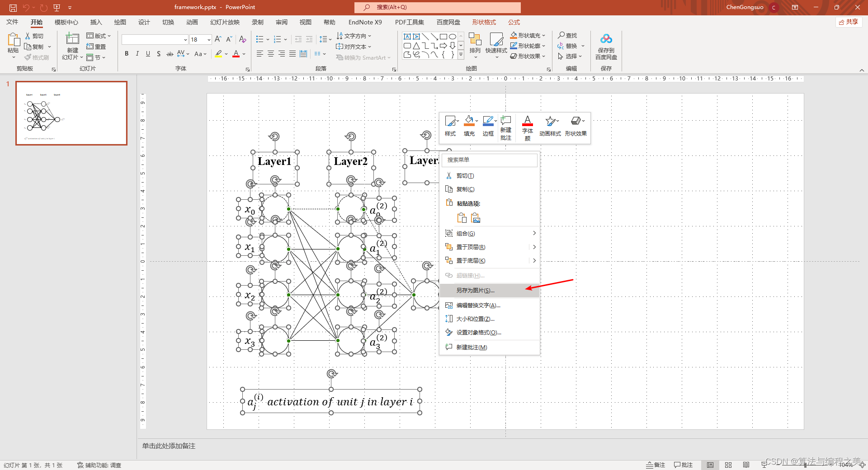Click the Normal view icon in status bar
This screenshot has height=470, width=868.
click(x=710, y=465)
